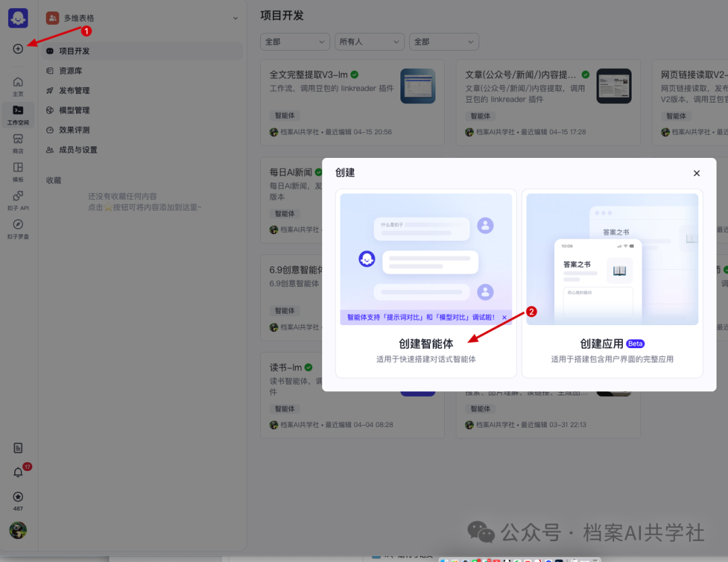Open the 全部 dropdown right of 所有人
The height and width of the screenshot is (562, 728).
coord(444,42)
